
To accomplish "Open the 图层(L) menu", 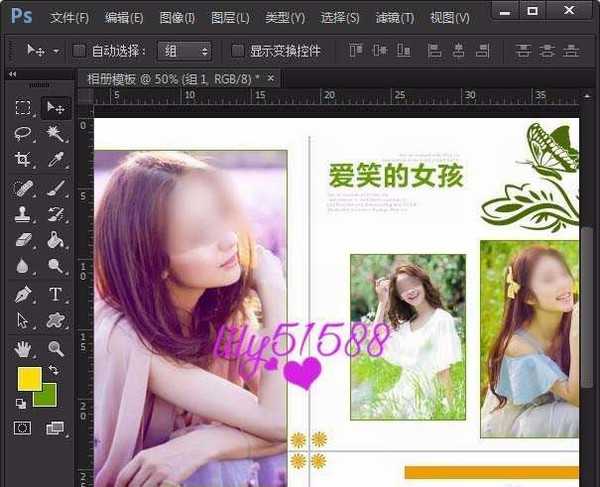I will click(x=231, y=17).
